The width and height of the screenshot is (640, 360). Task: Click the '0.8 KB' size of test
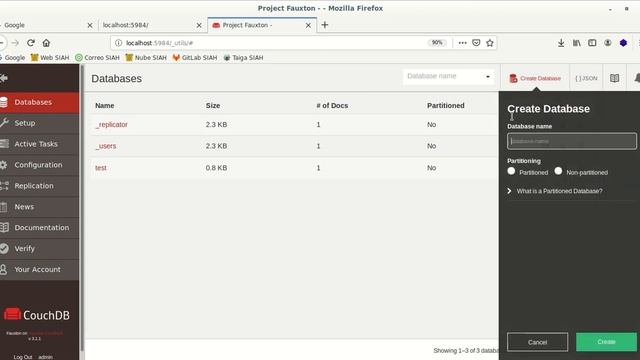pos(216,168)
